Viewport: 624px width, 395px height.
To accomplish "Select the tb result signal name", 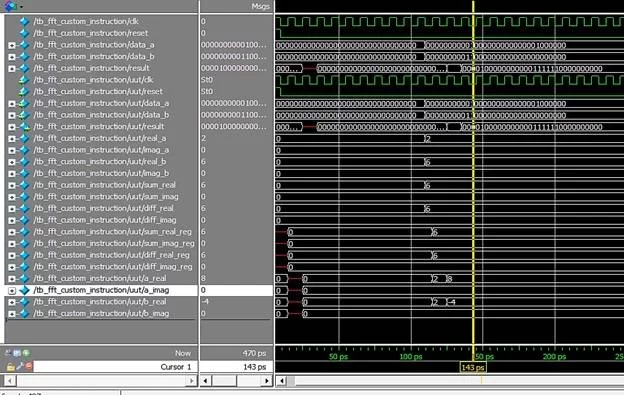I will (91, 68).
